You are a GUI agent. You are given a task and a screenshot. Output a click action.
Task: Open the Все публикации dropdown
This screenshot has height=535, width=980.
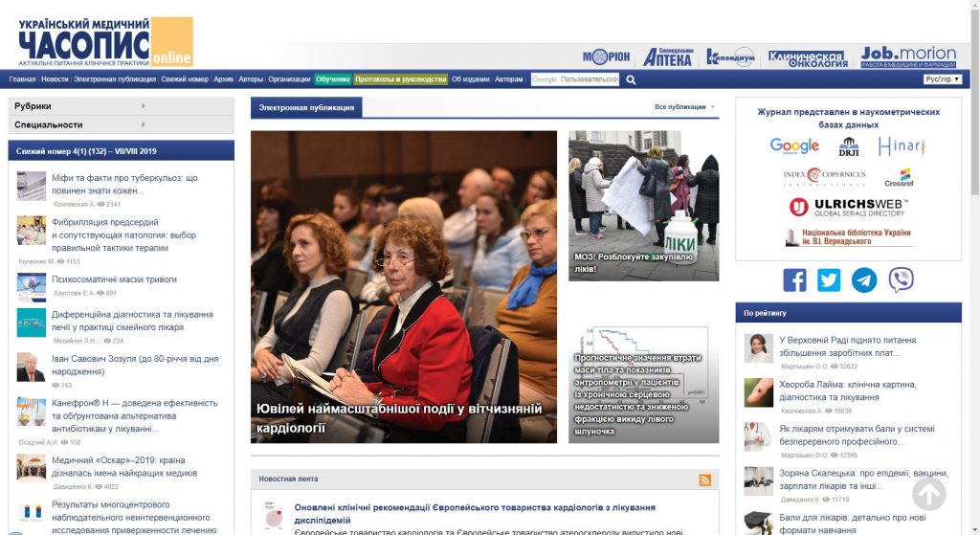tap(684, 107)
